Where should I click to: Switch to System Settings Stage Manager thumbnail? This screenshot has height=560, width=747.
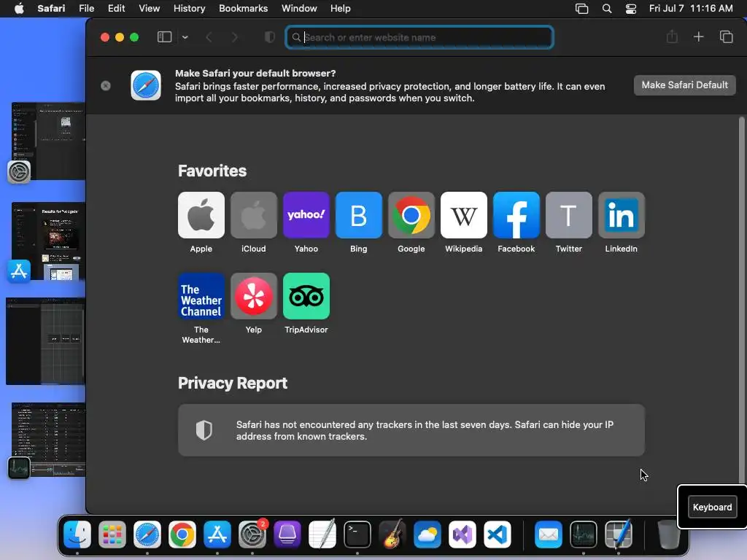(48, 141)
